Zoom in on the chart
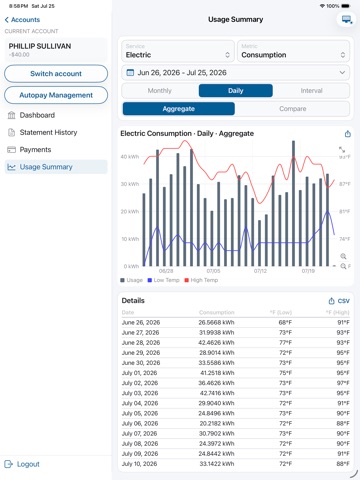This screenshot has height=480, width=360. [343, 256]
